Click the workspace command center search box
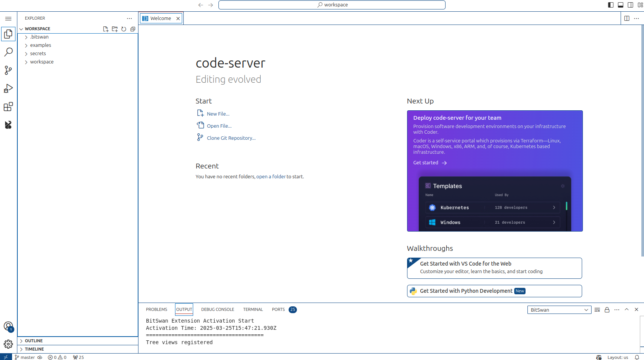644x360 pixels. click(332, 5)
